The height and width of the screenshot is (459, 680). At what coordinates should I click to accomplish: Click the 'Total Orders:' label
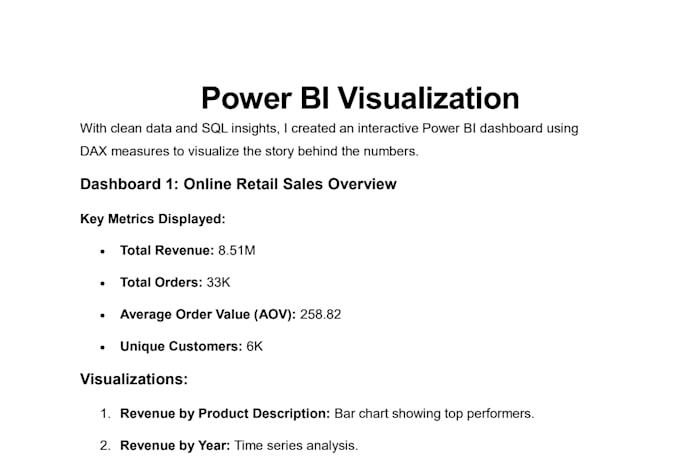161,282
